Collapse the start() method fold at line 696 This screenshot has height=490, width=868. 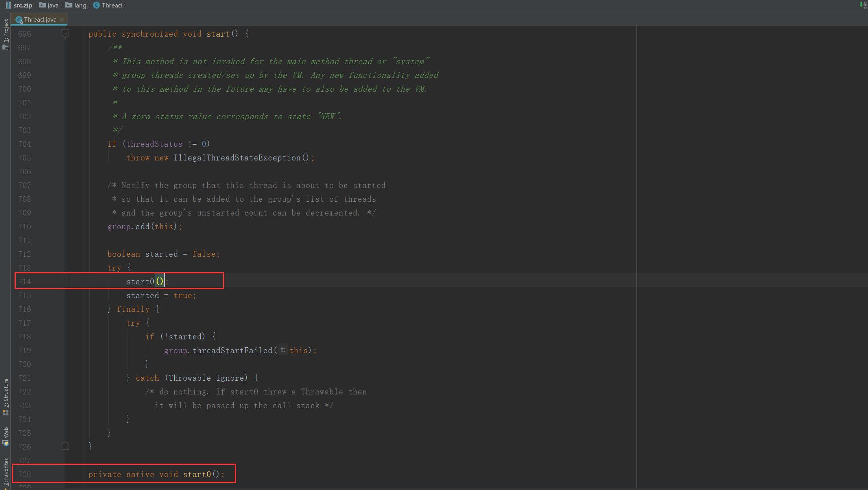click(65, 34)
